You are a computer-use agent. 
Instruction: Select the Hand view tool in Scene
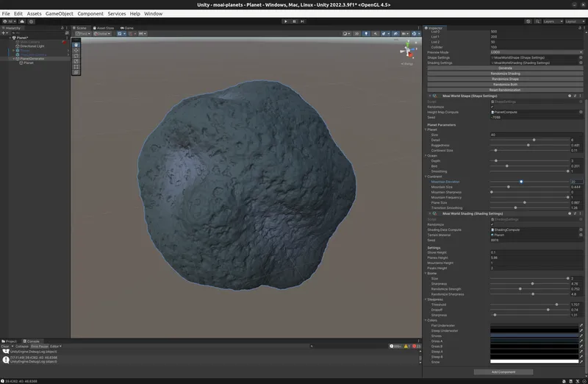click(x=76, y=45)
